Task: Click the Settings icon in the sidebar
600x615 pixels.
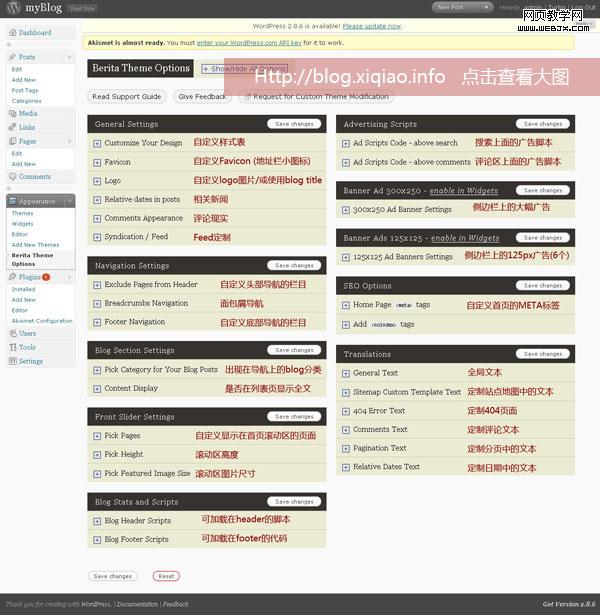Action: (12, 361)
